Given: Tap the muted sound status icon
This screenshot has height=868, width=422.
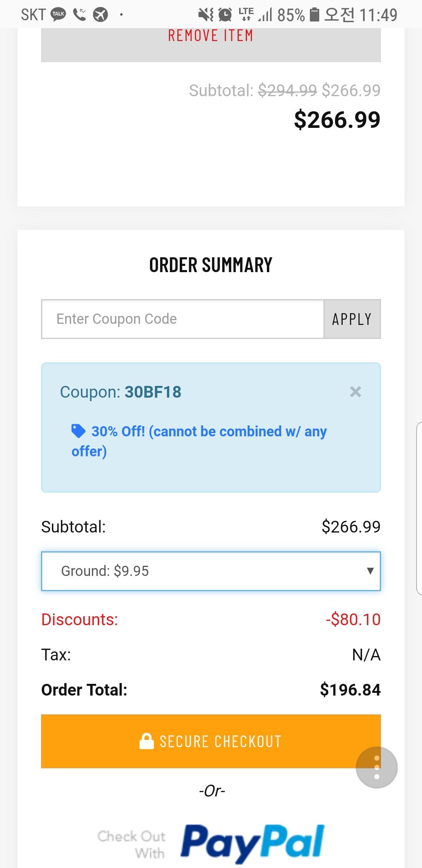Looking at the screenshot, I should coord(206,15).
